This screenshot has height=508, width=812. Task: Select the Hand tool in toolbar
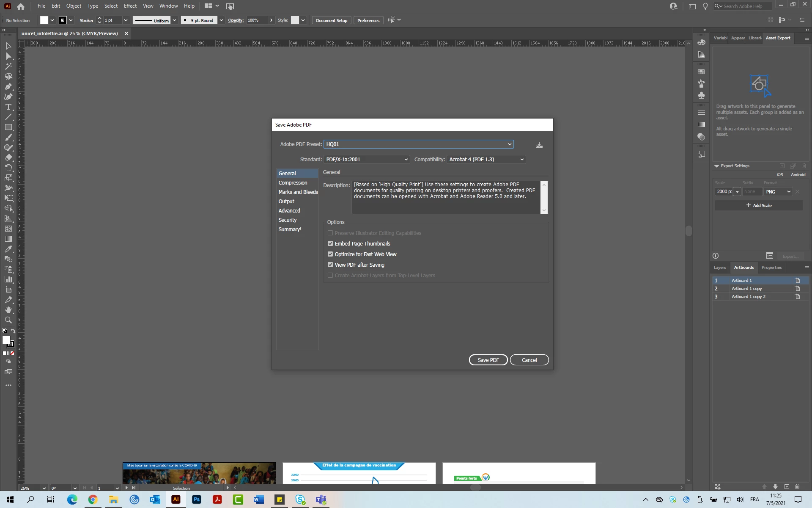coord(8,310)
